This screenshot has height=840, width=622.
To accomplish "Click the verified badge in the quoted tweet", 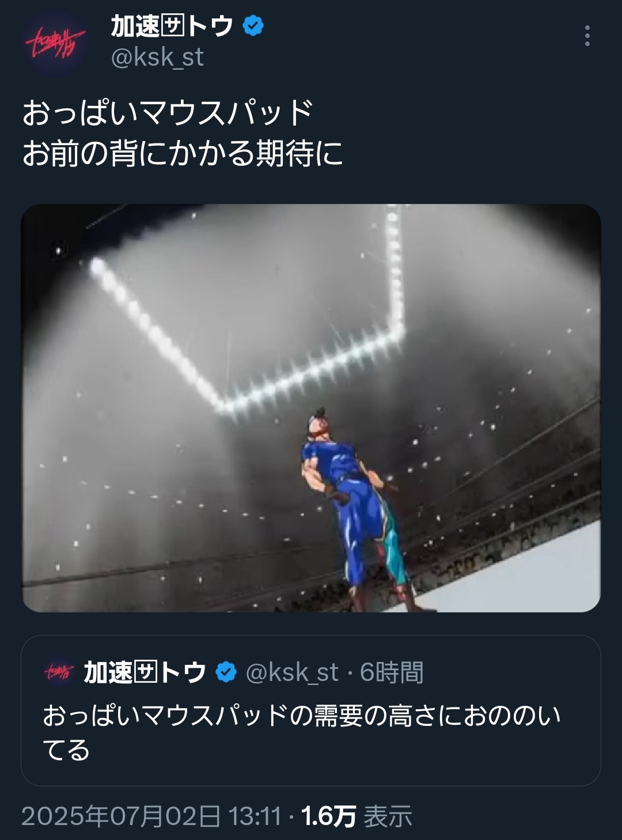I will point(226,672).
